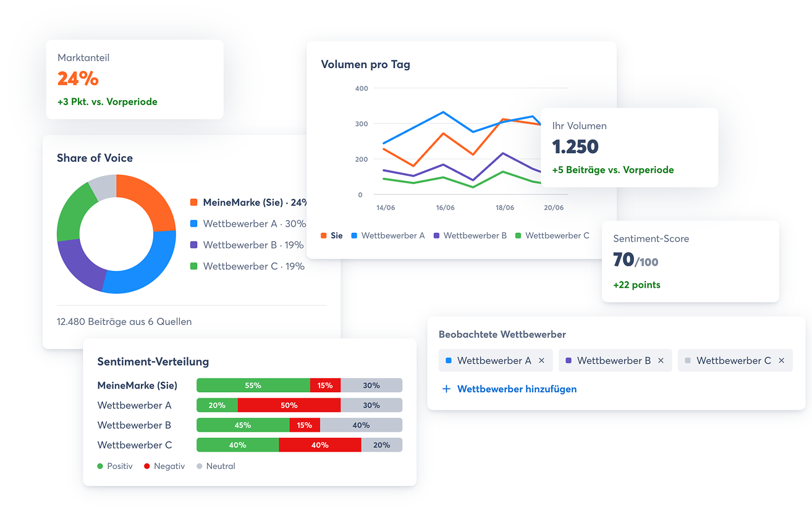Image resolution: width=812 pixels, height=525 pixels.
Task: Click the MeineMarke (Sie) · 24% legend entry
Action: tap(248, 202)
